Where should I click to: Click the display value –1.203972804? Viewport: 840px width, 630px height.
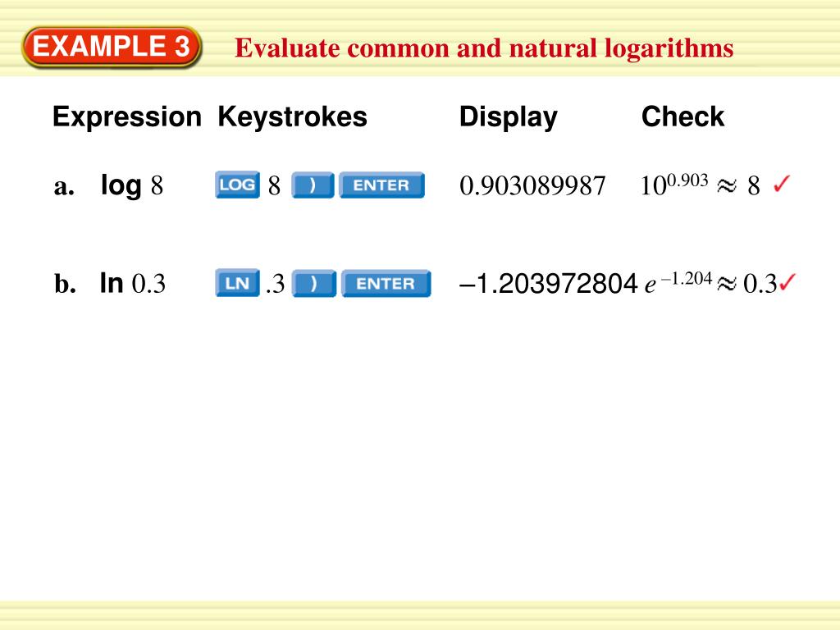tap(549, 283)
